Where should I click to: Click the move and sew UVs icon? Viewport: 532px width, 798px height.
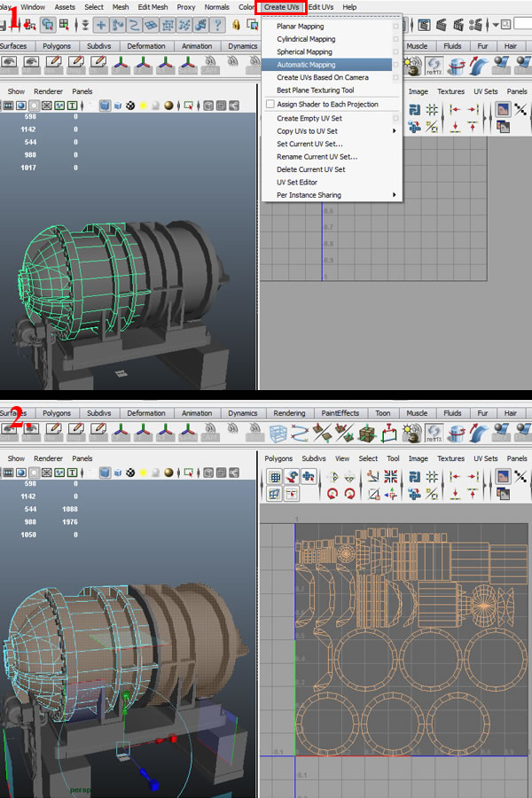pyautogui.click(x=390, y=494)
